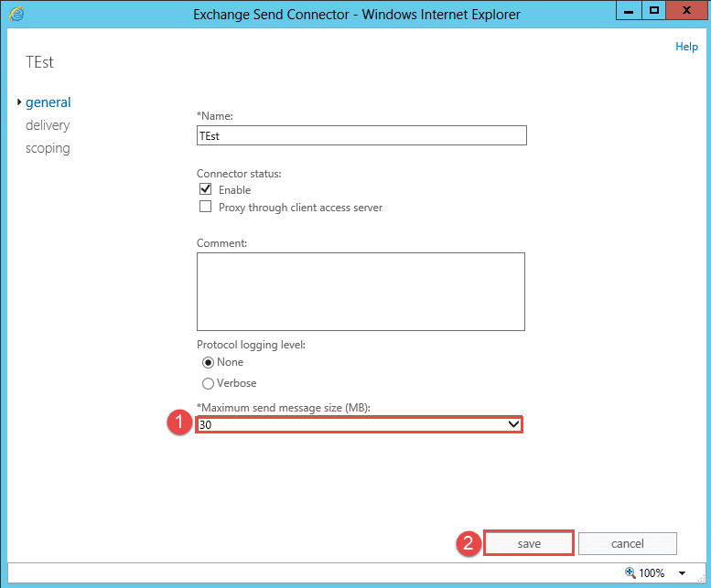Open the Help link
Viewport: 711px width, 588px height.
(x=686, y=47)
